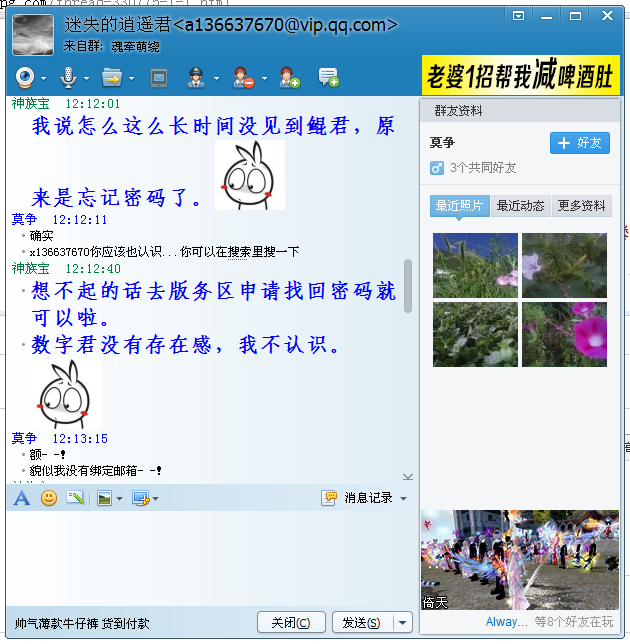Viewport: 630px width, 644px height.
Task: Click the rabbit emoticon below 数字君 message
Action: tap(65, 394)
